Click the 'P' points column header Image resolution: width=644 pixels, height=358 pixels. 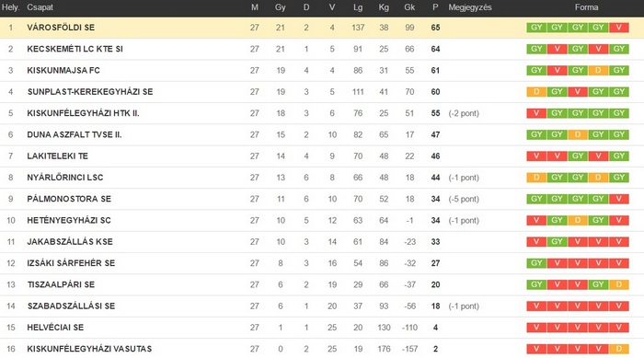click(435, 7)
